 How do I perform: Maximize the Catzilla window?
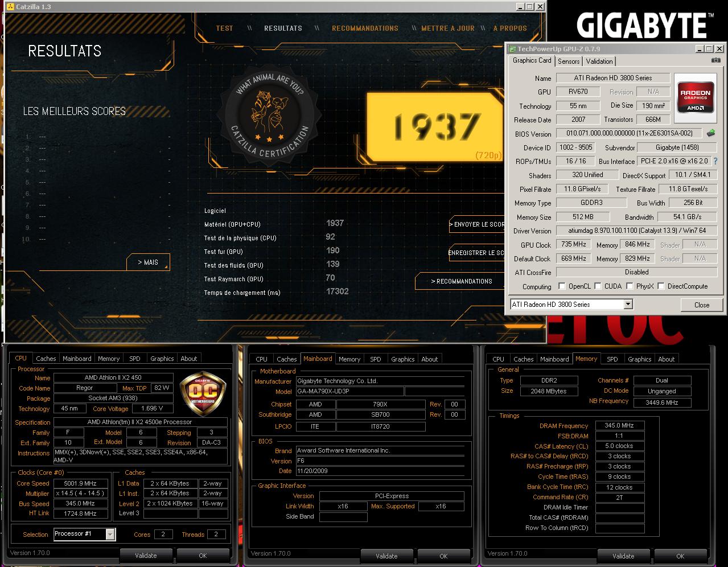coord(529,7)
